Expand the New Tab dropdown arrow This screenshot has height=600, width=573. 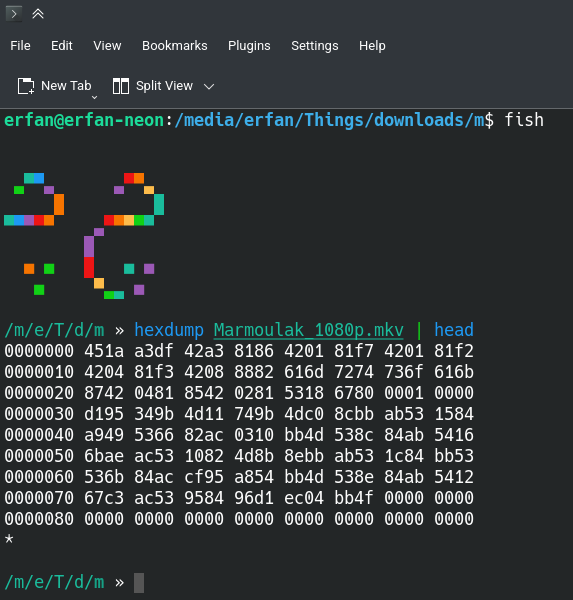coord(95,98)
